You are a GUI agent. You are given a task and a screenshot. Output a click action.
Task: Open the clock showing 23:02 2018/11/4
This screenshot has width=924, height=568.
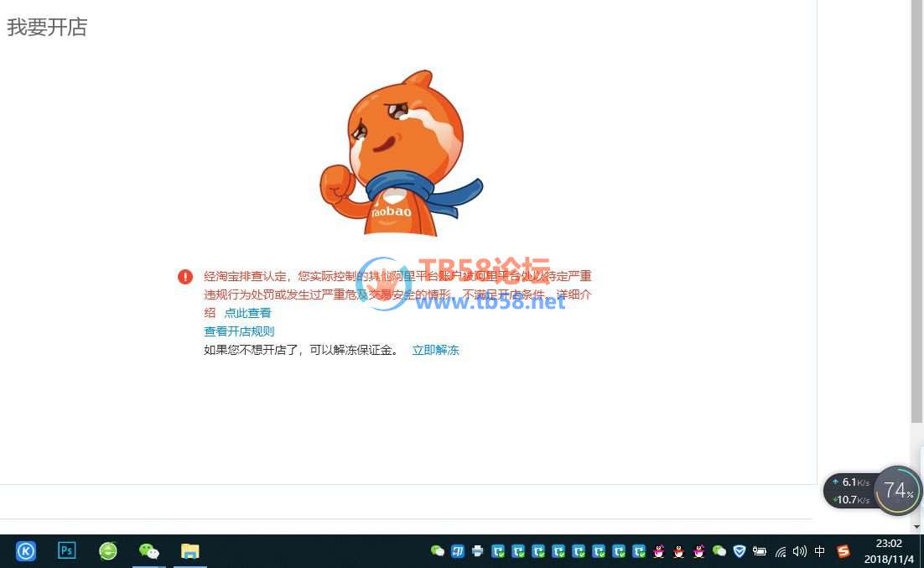coord(889,551)
